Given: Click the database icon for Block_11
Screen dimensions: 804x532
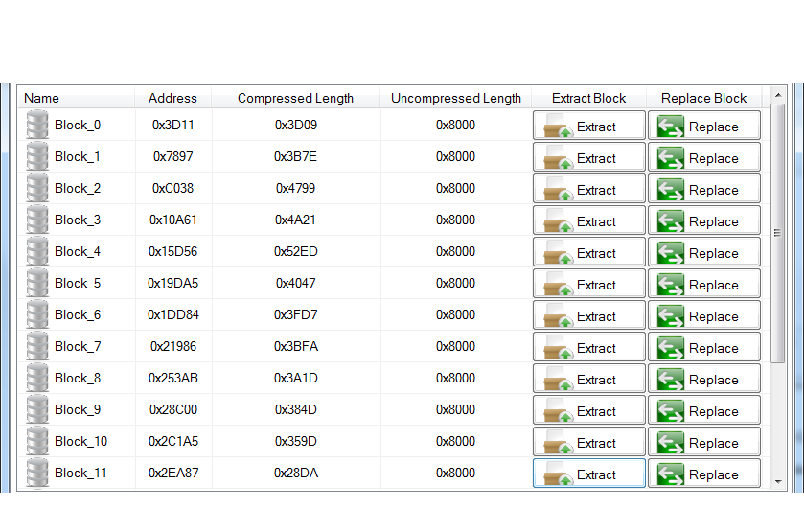Looking at the screenshot, I should (x=37, y=473).
